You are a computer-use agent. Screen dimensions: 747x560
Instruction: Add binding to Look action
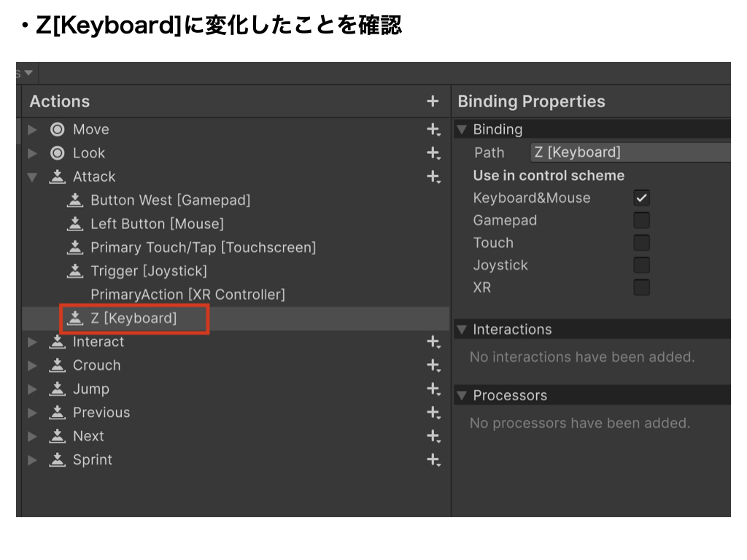[x=433, y=153]
